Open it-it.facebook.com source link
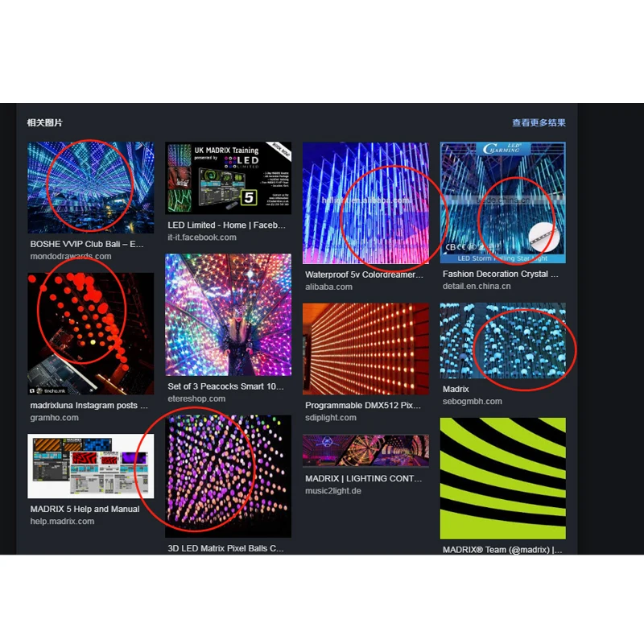Viewport: 644px width, 644px height. pyautogui.click(x=202, y=237)
